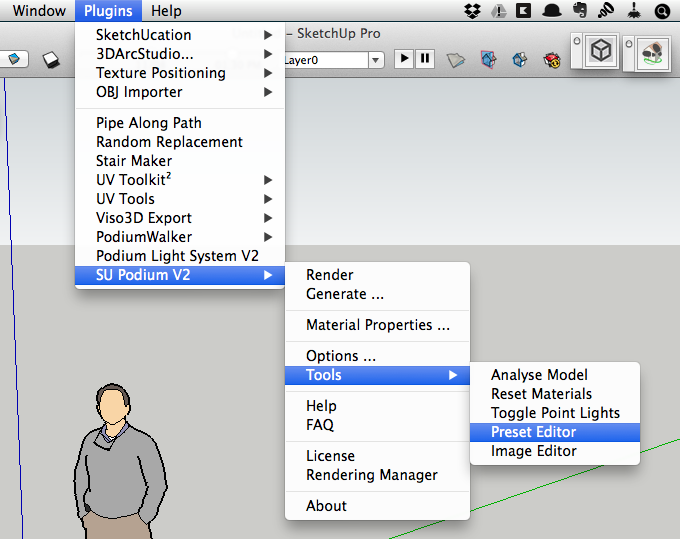Choose Reset Materials tool
The image size is (680, 539).
point(555,394)
